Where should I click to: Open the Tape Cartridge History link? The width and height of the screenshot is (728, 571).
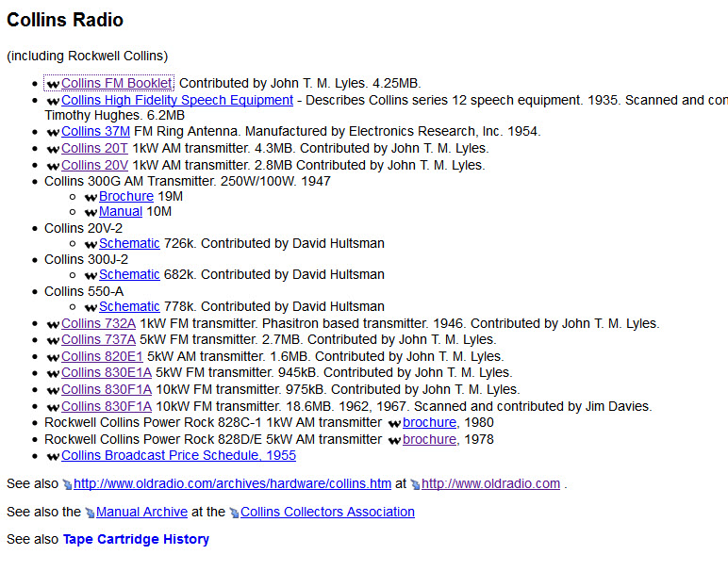pyautogui.click(x=136, y=540)
